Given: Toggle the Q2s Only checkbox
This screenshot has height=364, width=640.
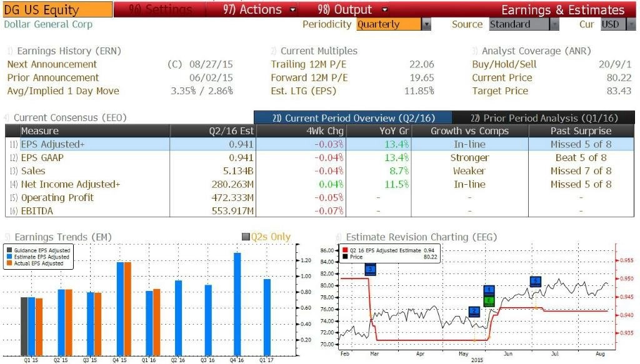Looking at the screenshot, I should click(x=246, y=237).
